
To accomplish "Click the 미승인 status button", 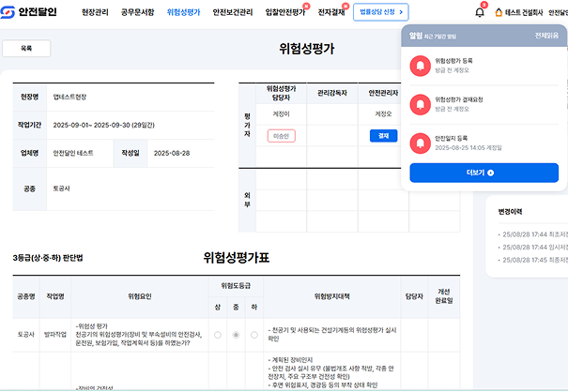I will pos(281,136).
